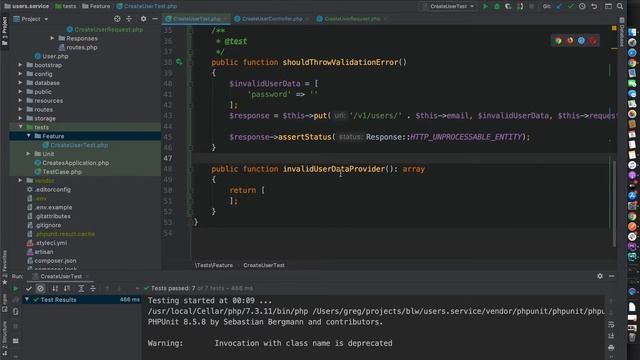Open Project panel settings gear
Image resolution: width=640 pixels, height=360 pixels.
(x=143, y=19)
